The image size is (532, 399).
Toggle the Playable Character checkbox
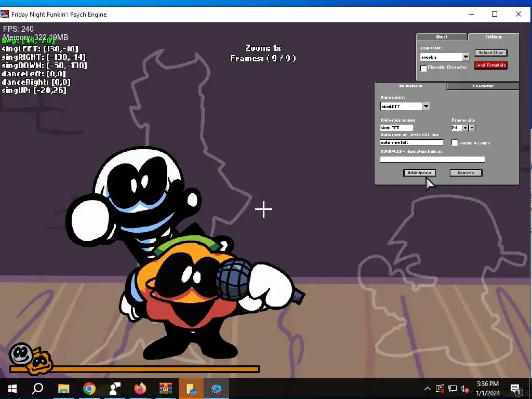pyautogui.click(x=423, y=69)
